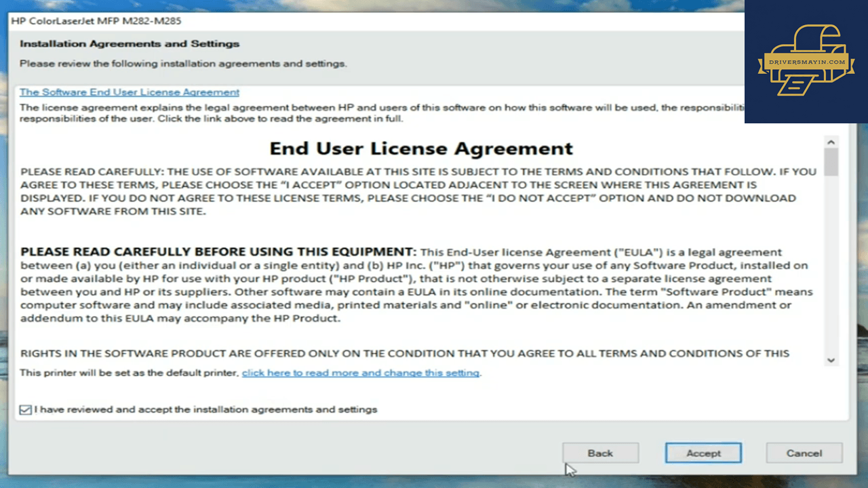868x488 pixels.
Task: Click the large "End User License Agreement" heading
Action: click(x=421, y=148)
